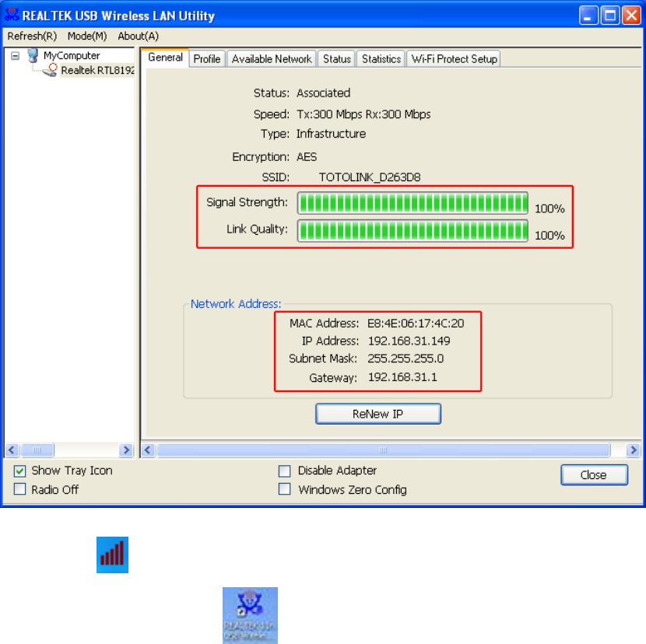646x644 pixels.
Task: Click the main panel's horizontal scrollbar thumb
Action: [384, 450]
